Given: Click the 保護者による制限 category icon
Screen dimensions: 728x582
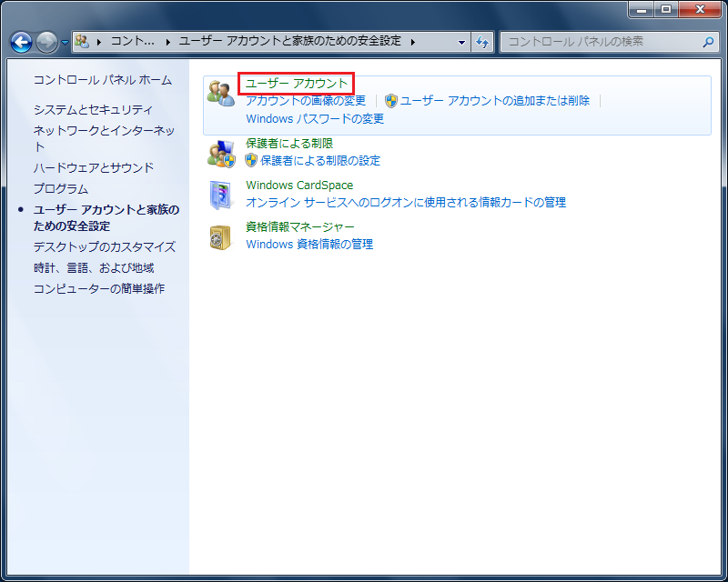Looking at the screenshot, I should [220, 154].
